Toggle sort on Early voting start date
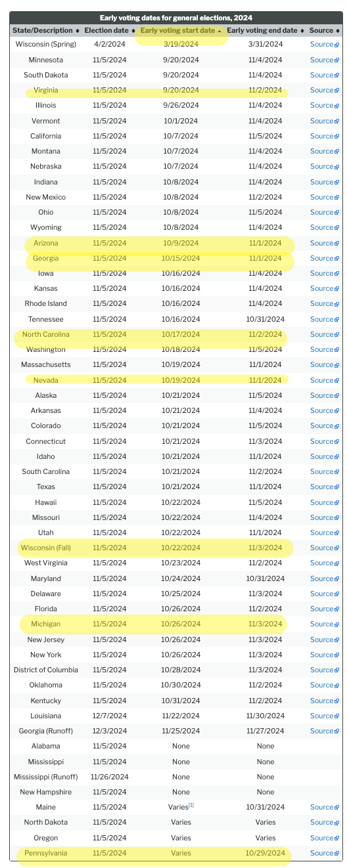The image size is (347, 868). click(x=181, y=30)
